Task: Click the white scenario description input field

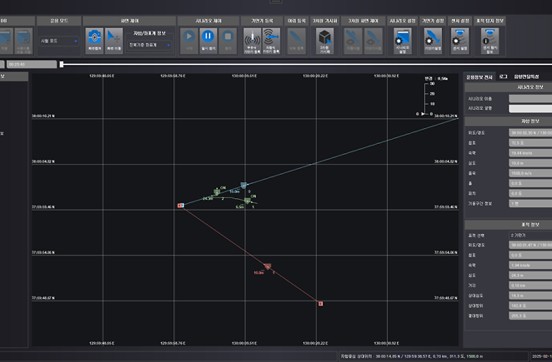Action: click(530, 108)
